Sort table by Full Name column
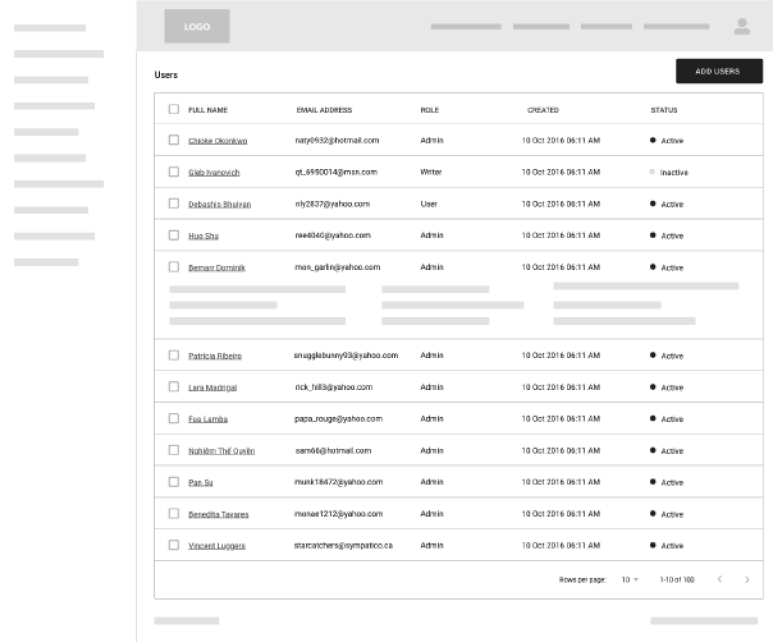Image resolution: width=773 pixels, height=642 pixels. pyautogui.click(x=208, y=110)
